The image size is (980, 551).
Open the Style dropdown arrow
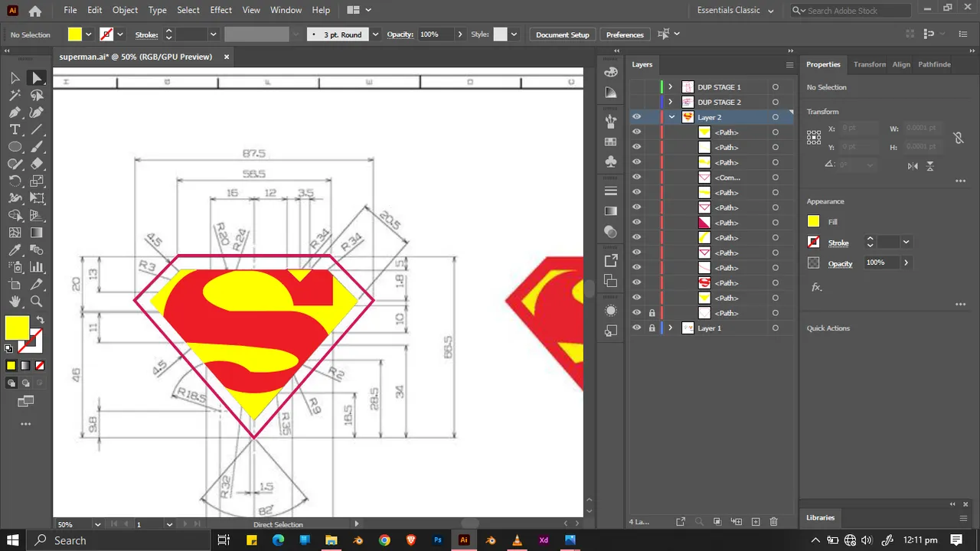(514, 34)
